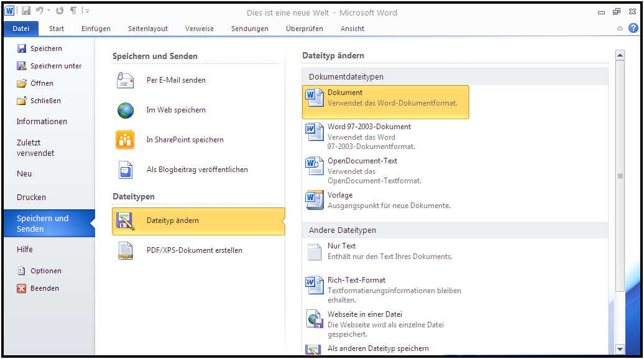Click the Vorlage template icon
Screen dimensions: 644x359
315,200
